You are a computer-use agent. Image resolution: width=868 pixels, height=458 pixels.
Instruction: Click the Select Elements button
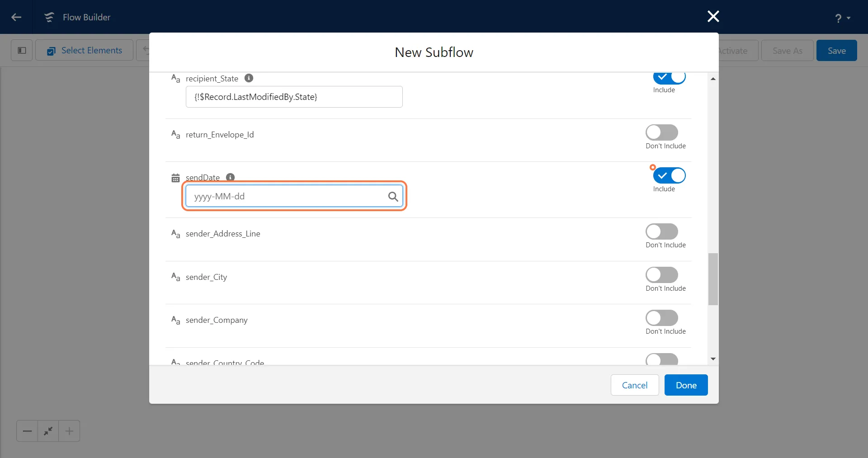[x=85, y=50]
